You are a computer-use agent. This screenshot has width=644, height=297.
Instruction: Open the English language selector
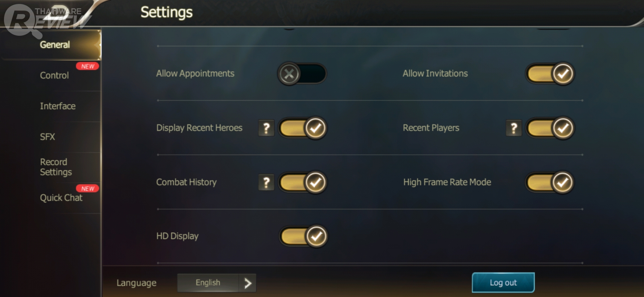coord(208,283)
